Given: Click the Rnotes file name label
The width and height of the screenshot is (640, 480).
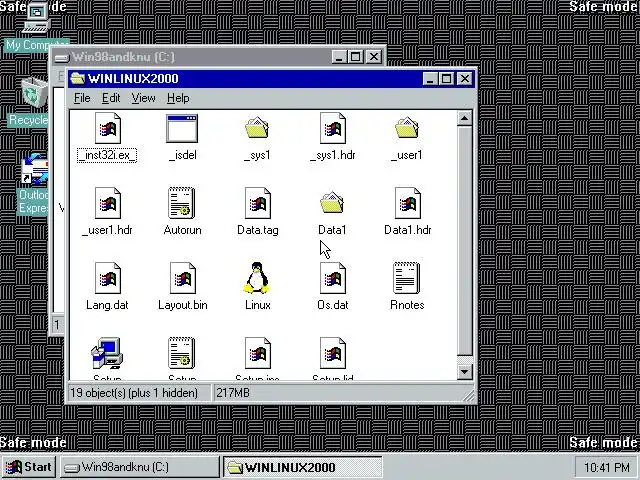Looking at the screenshot, I should click(407, 305).
